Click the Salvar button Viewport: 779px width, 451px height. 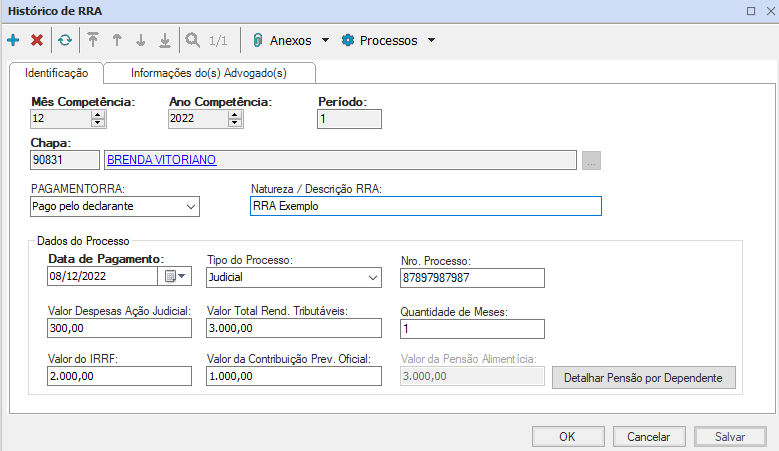tap(731, 436)
